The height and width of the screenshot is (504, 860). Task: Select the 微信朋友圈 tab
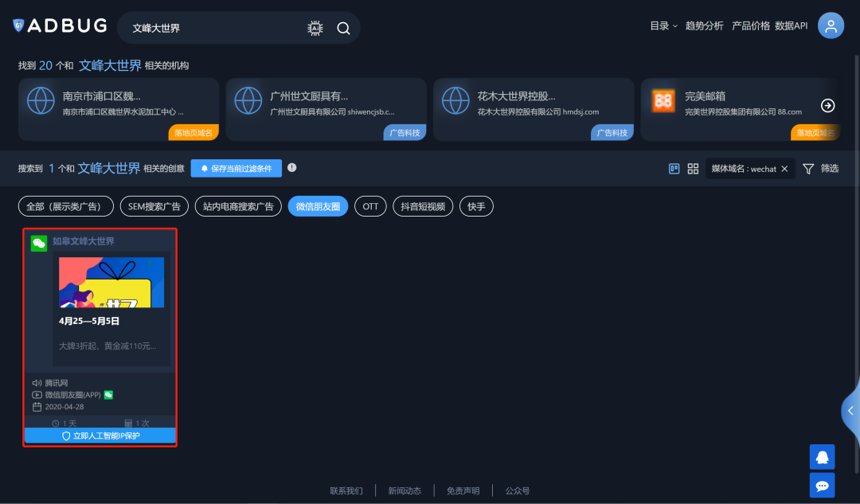(x=318, y=206)
